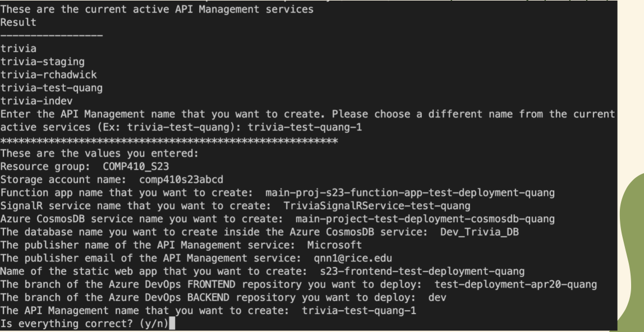Screen dimensions: 644x332
Task: Click the database name Dev_Trivia_DB
Action: tap(479, 232)
